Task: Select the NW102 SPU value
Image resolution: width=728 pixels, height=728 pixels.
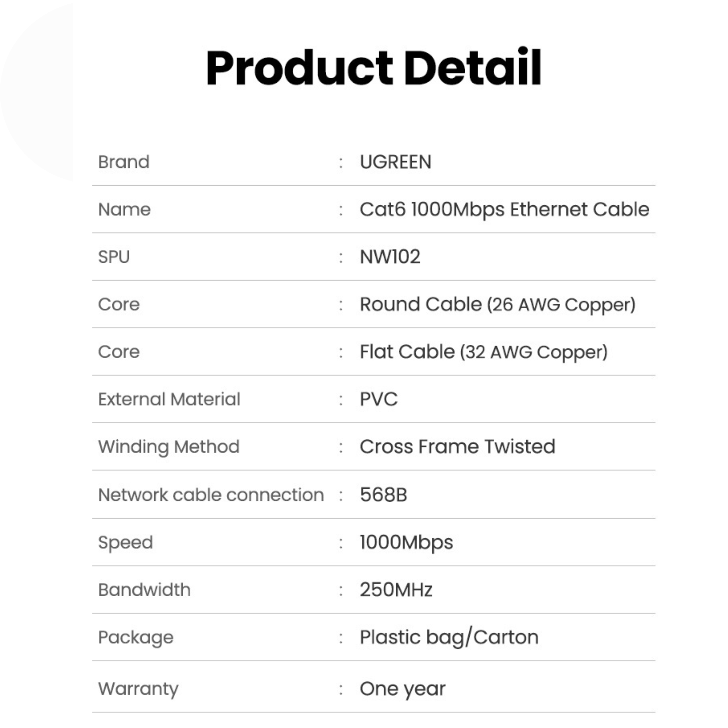Action: (389, 257)
